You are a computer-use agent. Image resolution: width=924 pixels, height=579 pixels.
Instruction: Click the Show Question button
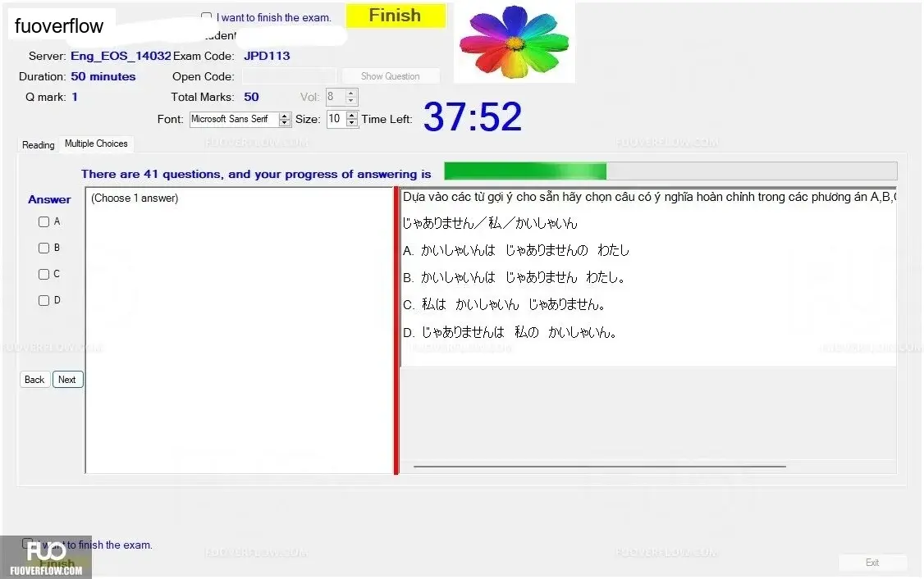click(390, 76)
